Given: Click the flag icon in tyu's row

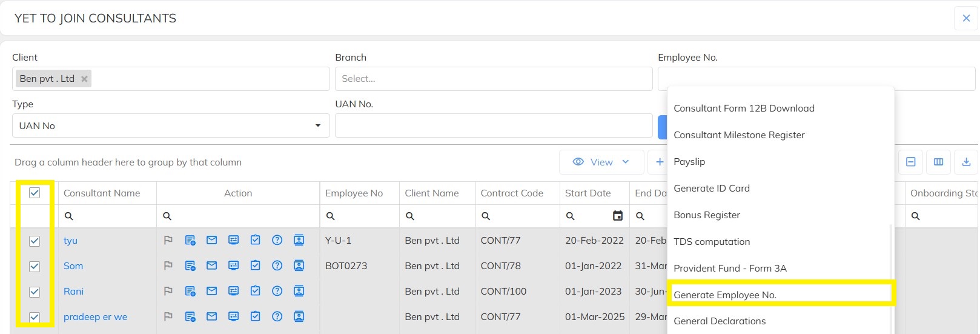Looking at the screenshot, I should [x=168, y=240].
